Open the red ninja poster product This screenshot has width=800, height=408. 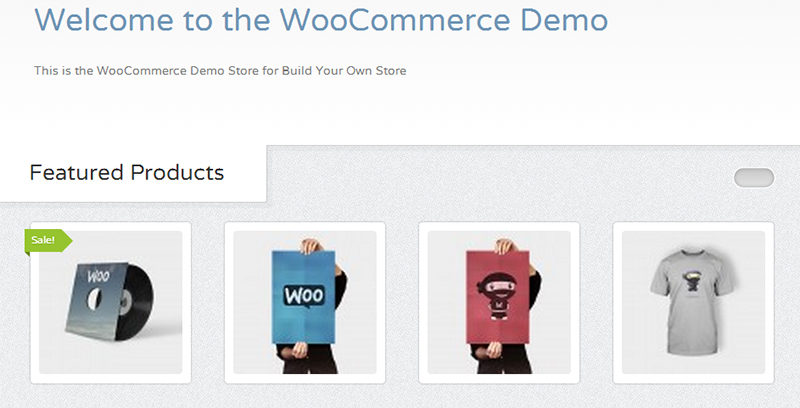pos(499,302)
